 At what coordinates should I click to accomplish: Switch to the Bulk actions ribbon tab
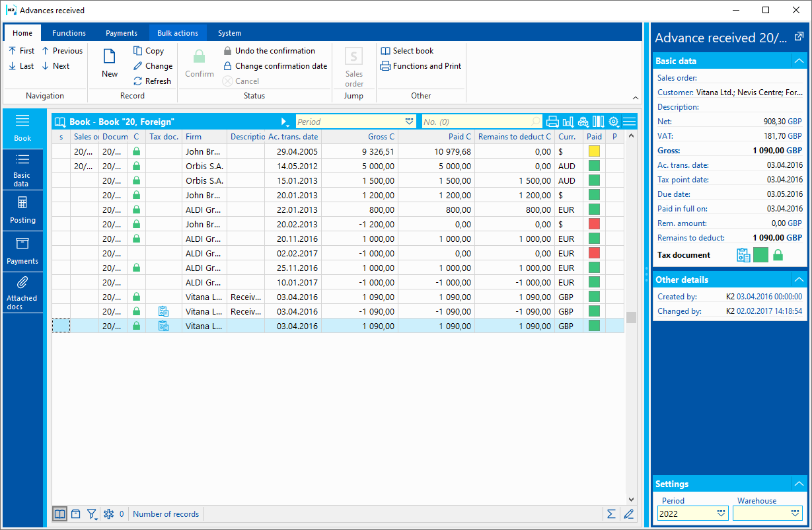(x=178, y=33)
